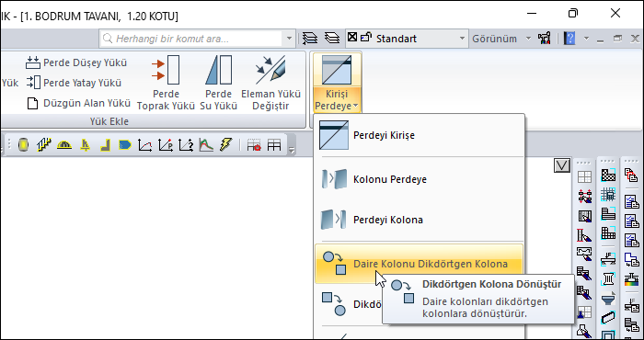Image resolution: width=644 pixels, height=340 pixels.
Task: Click the beam with F load icon
Action: point(608,259)
